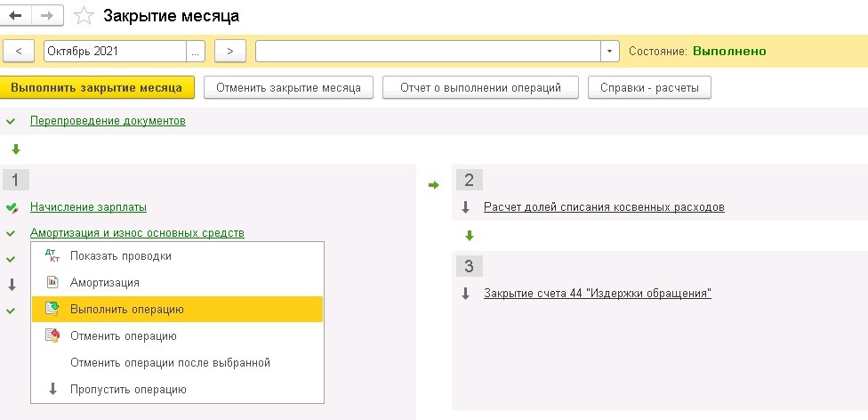
Task: Click the Октябрь 2021 period input field
Action: [x=115, y=51]
